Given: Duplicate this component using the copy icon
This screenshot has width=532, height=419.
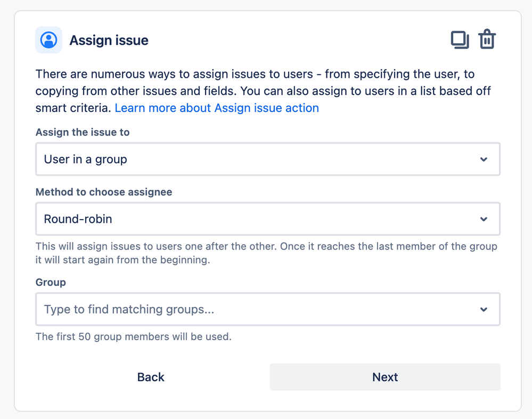Looking at the screenshot, I should click(x=460, y=39).
